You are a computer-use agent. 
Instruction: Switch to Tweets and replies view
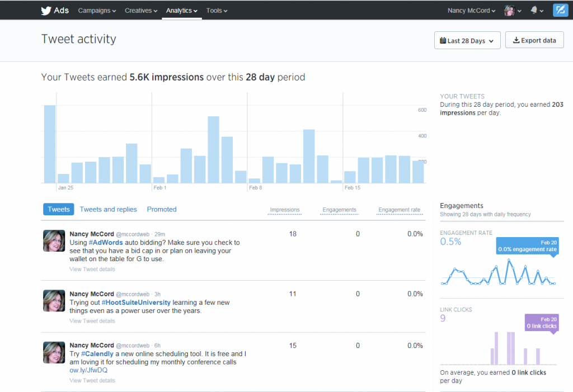click(108, 209)
